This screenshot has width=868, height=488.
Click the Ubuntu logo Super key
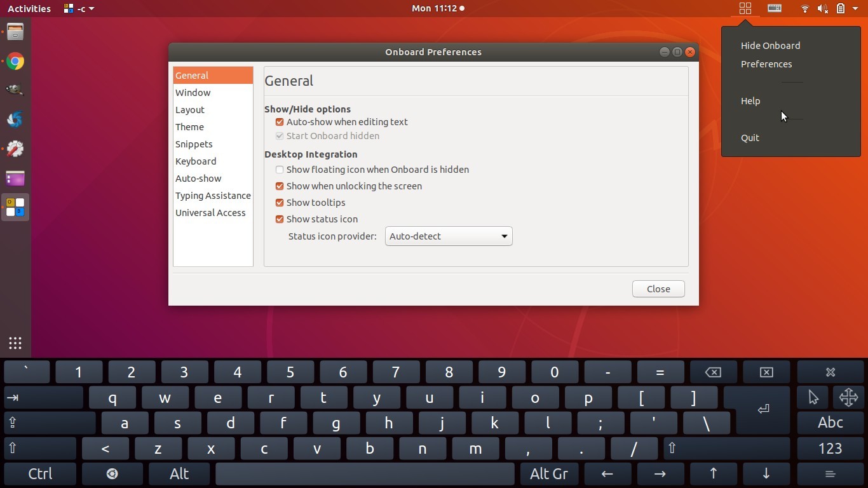(112, 474)
